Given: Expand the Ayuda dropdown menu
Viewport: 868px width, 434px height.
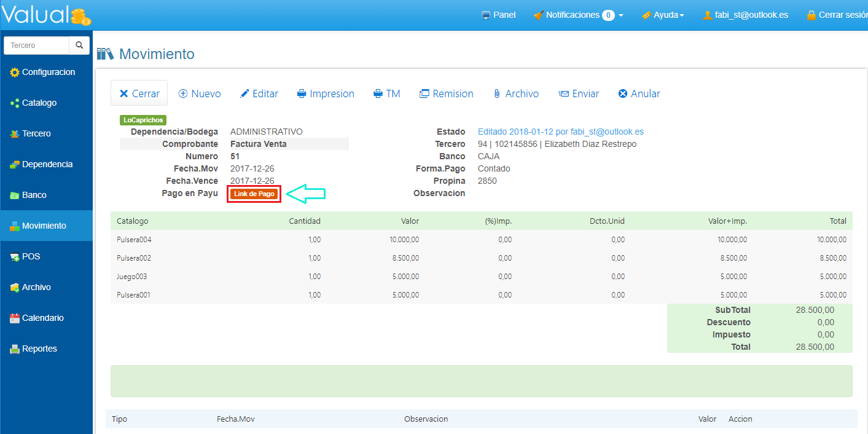Looking at the screenshot, I should [663, 15].
